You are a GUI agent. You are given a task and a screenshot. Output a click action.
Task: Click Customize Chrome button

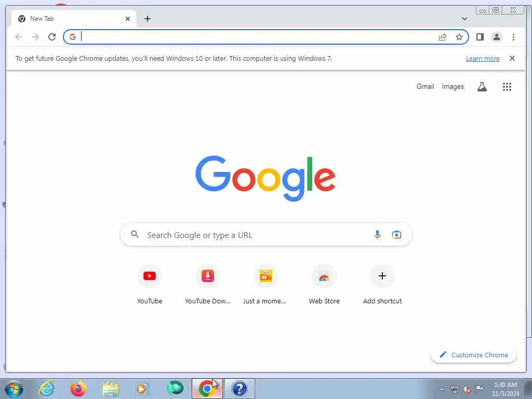point(474,355)
